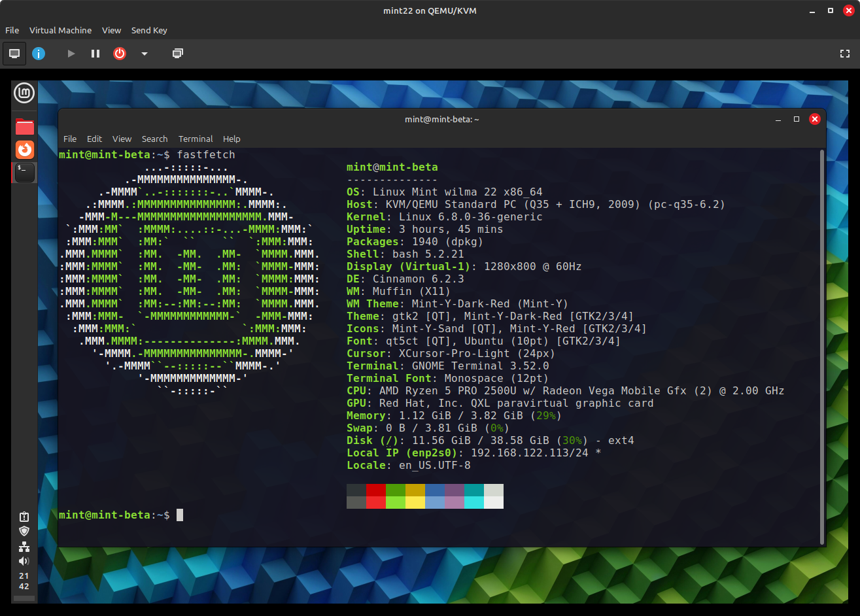Open the terminal's Help menu
Screen dimensions: 860x616
pyautogui.click(x=232, y=139)
